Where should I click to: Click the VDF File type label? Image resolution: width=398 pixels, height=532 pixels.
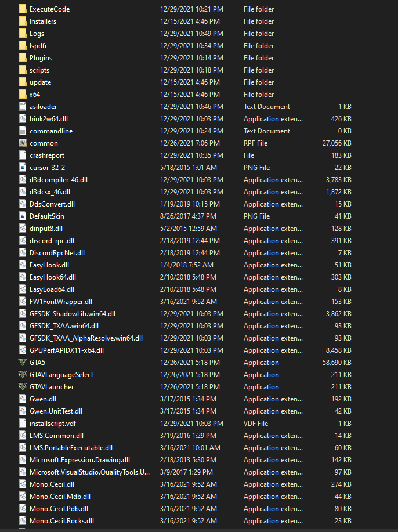256,424
